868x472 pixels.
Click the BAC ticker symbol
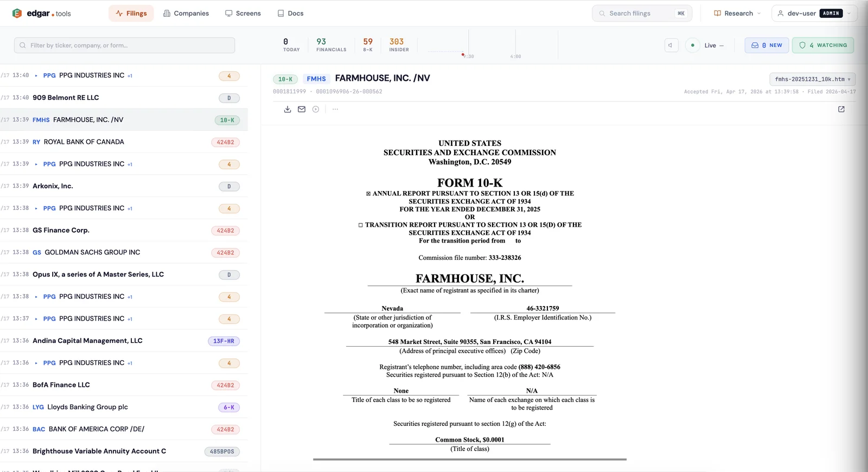coord(39,429)
